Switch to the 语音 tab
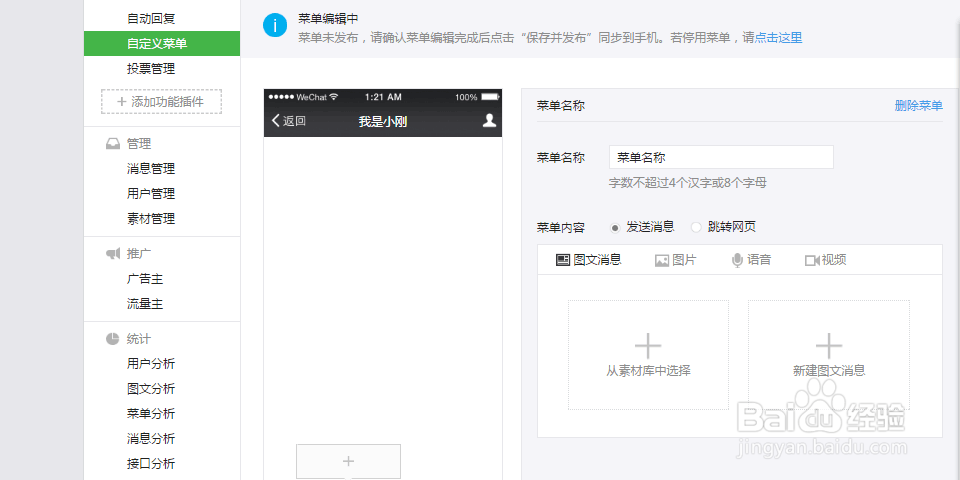Image resolution: width=960 pixels, height=480 pixels. point(751,260)
